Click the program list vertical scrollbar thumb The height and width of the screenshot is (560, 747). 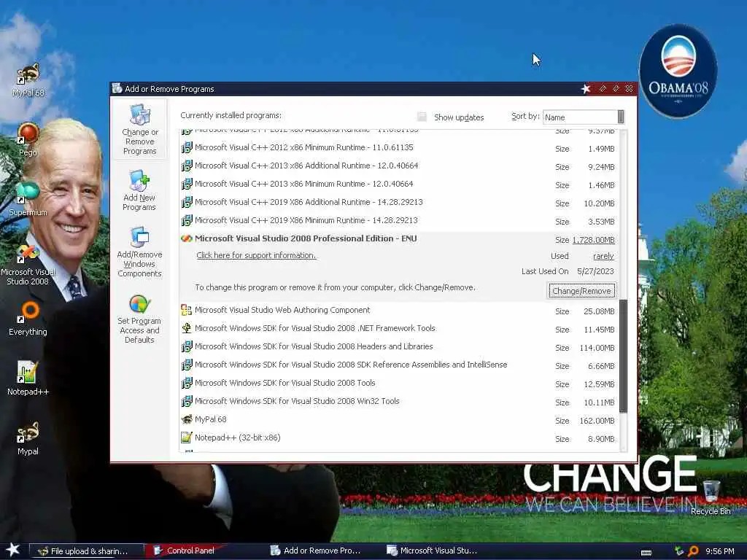[x=623, y=356]
